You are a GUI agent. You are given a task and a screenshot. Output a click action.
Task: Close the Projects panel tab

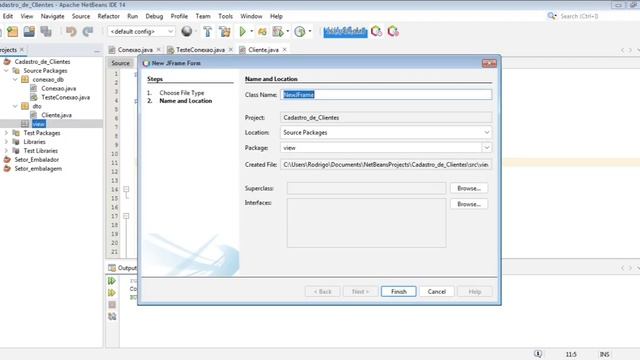click(22, 50)
